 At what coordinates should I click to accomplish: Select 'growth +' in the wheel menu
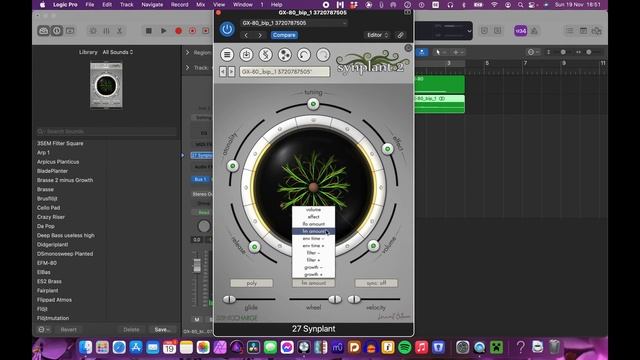313,274
